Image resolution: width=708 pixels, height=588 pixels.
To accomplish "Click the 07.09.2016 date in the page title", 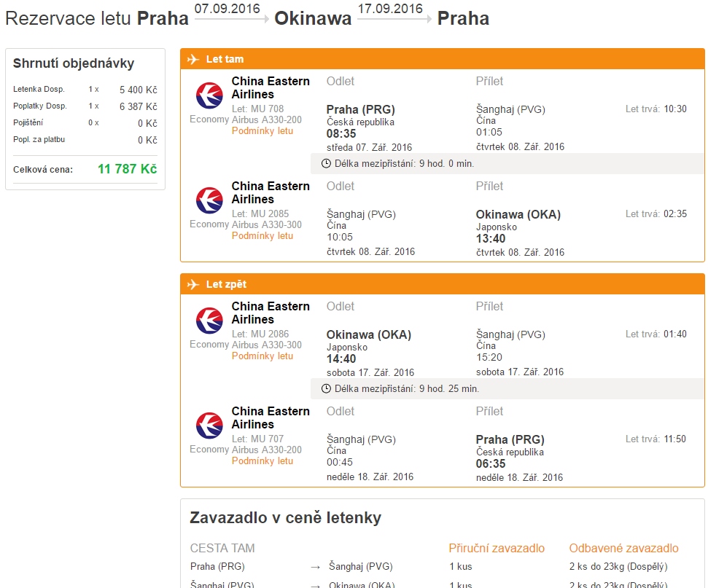I will click(227, 9).
